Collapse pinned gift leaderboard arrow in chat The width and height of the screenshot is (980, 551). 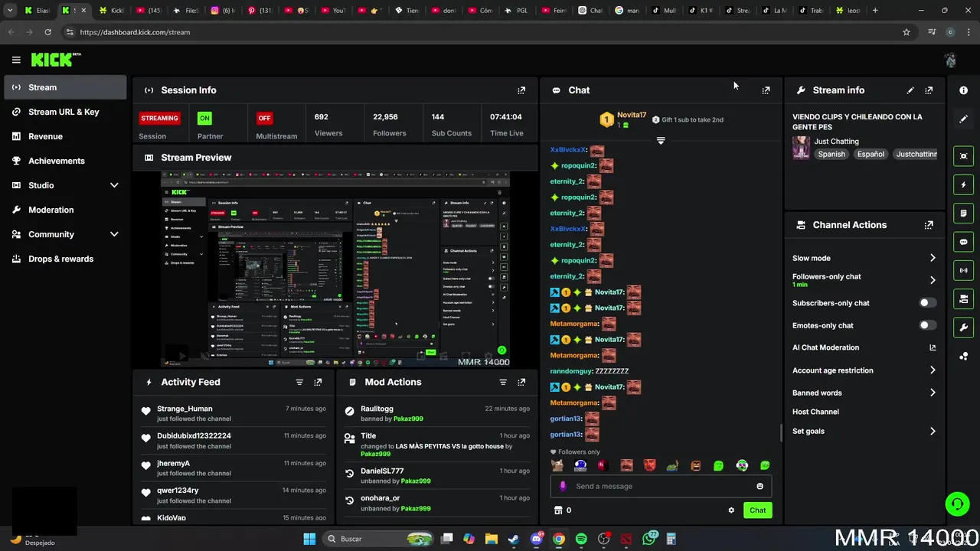click(661, 141)
